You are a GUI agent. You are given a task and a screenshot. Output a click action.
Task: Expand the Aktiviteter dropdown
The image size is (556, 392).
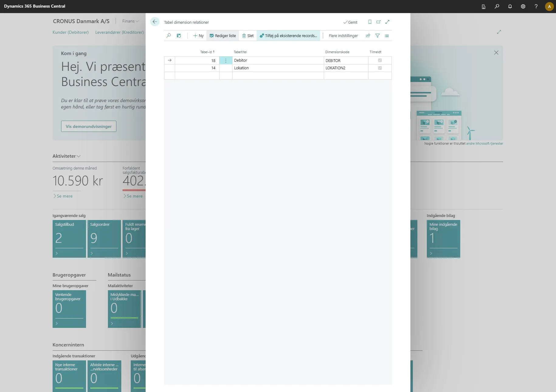point(67,156)
